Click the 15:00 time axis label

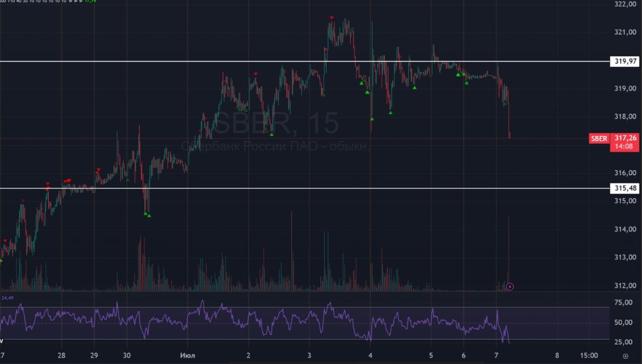point(588,355)
